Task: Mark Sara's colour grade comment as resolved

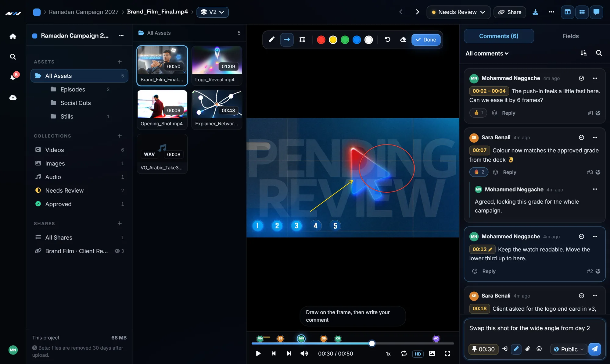Action: (582, 137)
